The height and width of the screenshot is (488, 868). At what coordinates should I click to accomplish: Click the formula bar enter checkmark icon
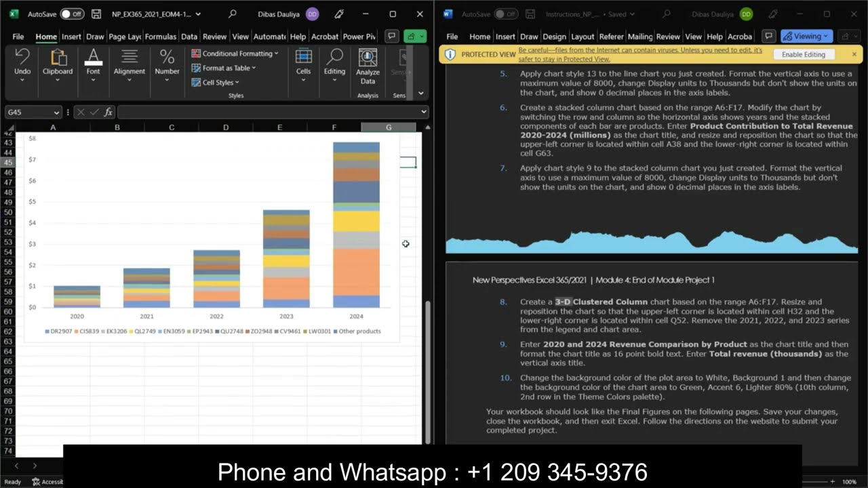(x=94, y=113)
